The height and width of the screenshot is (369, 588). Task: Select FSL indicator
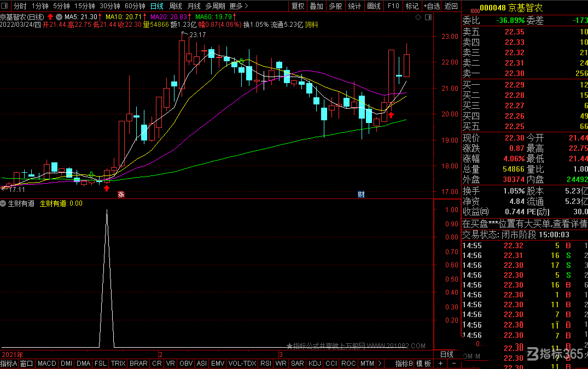point(101,364)
